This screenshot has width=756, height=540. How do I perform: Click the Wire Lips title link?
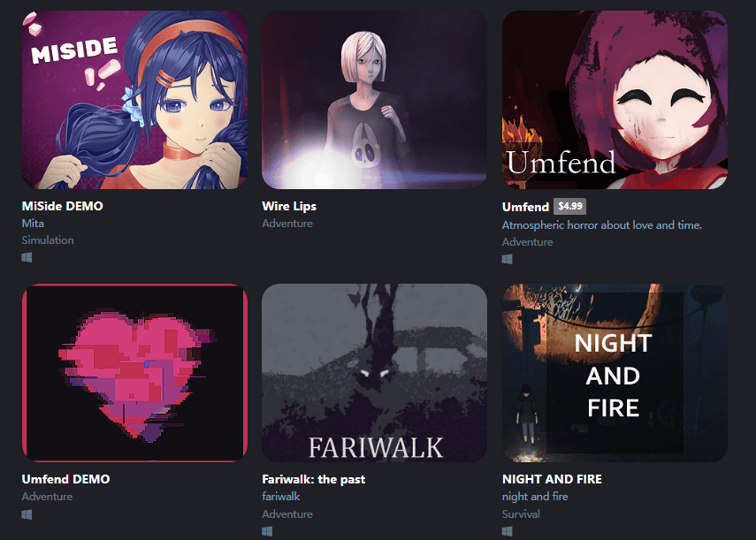(x=289, y=206)
